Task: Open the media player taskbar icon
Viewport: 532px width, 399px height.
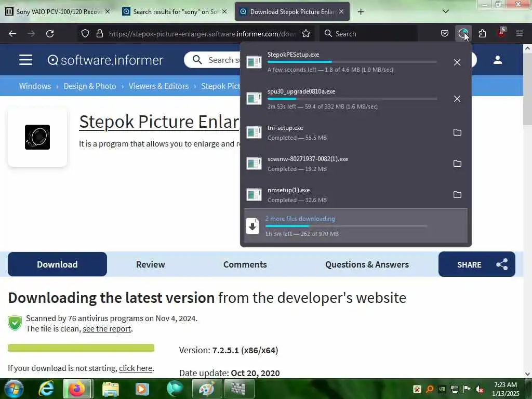Action: click(142, 389)
